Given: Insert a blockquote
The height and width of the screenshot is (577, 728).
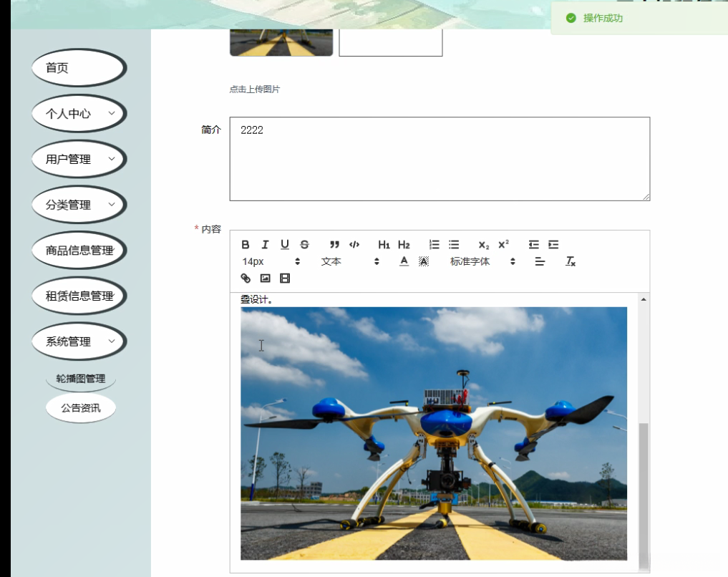Looking at the screenshot, I should pyautogui.click(x=334, y=245).
